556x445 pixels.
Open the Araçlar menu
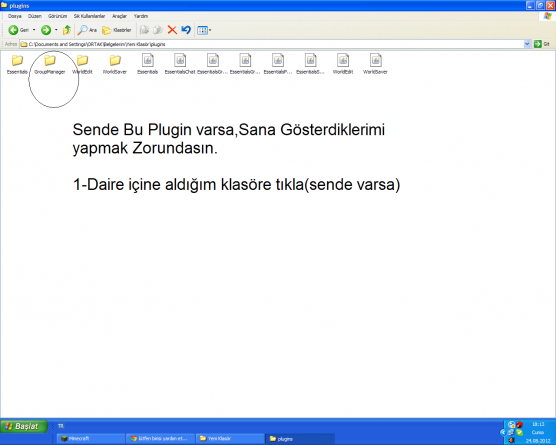[119, 16]
